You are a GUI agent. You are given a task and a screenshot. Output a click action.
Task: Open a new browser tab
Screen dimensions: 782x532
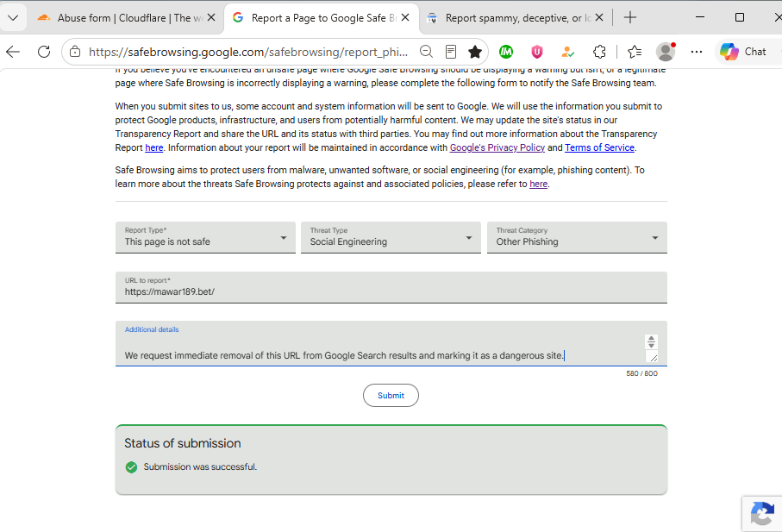630,18
